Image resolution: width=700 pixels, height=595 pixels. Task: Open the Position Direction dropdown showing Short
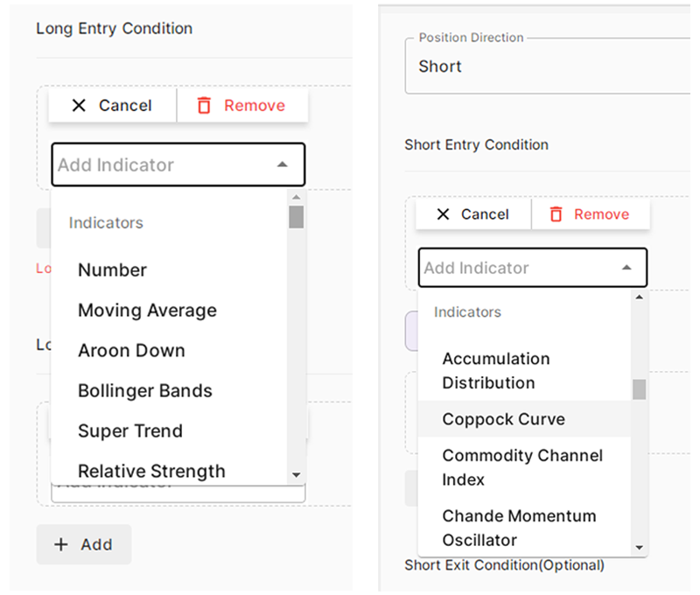(x=548, y=66)
